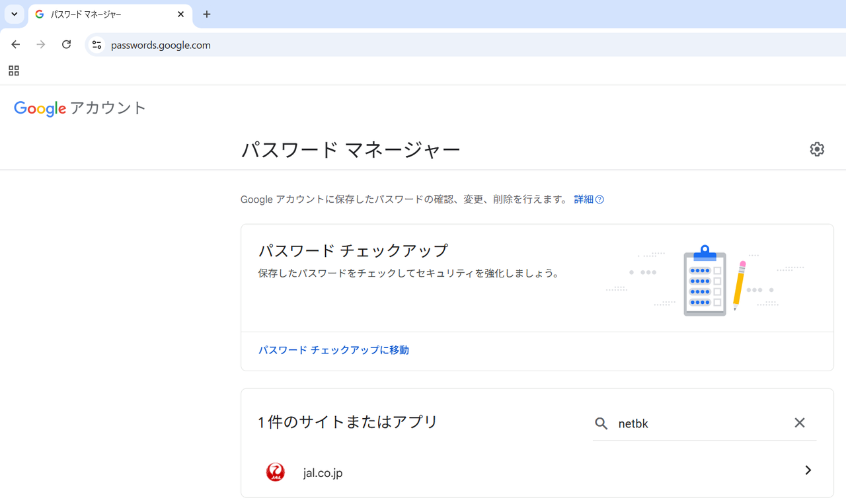The height and width of the screenshot is (504, 846).
Task: Clear the netbk search using the X icon
Action: (799, 423)
